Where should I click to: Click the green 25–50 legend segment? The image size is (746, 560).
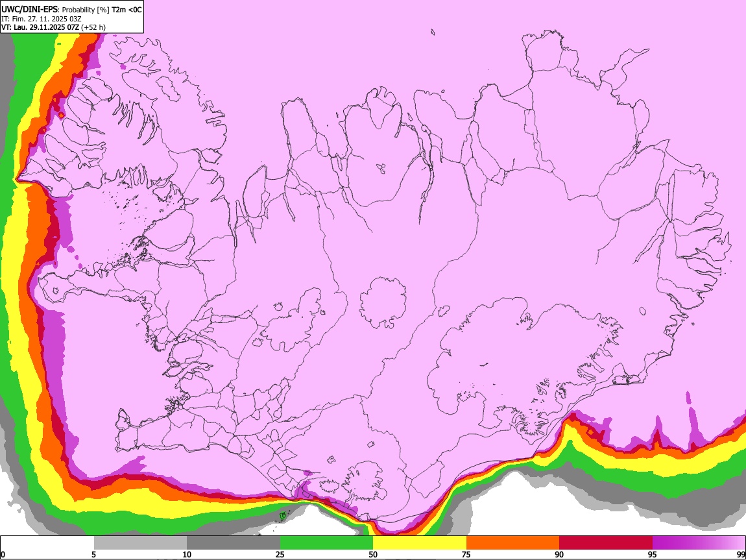326,542
